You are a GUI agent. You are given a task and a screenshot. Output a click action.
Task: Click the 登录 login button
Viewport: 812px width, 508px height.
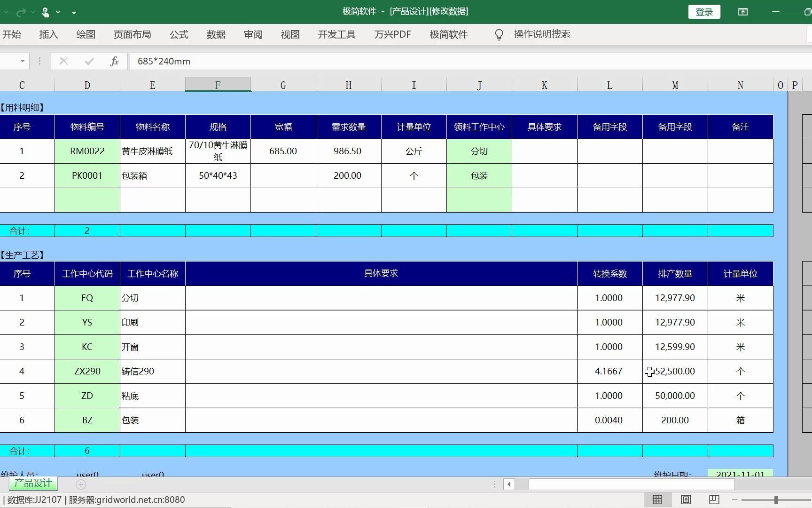point(704,12)
